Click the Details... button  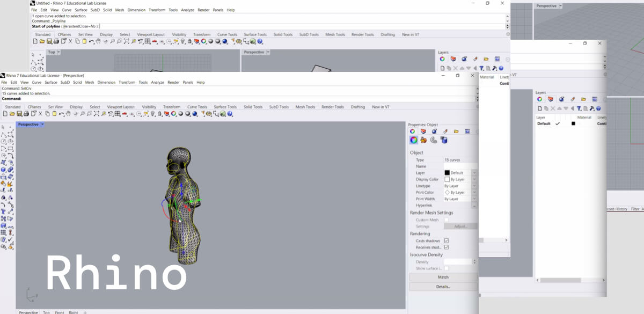(443, 287)
